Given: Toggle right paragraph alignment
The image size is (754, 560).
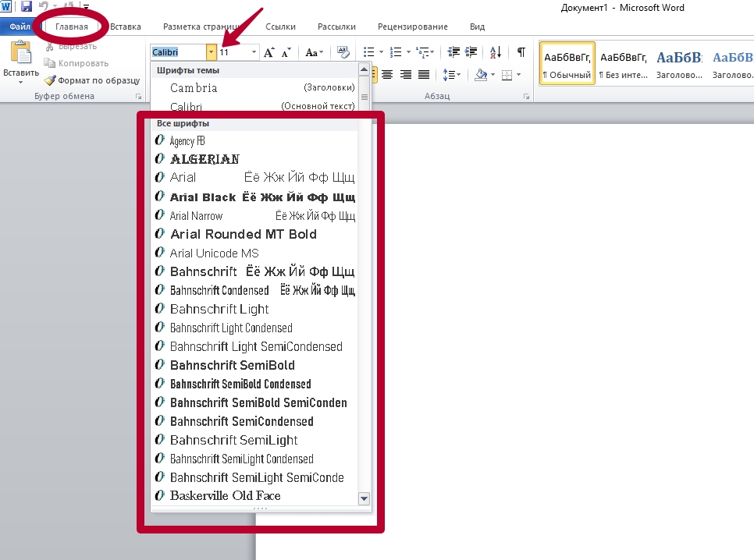Looking at the screenshot, I should tap(407, 74).
